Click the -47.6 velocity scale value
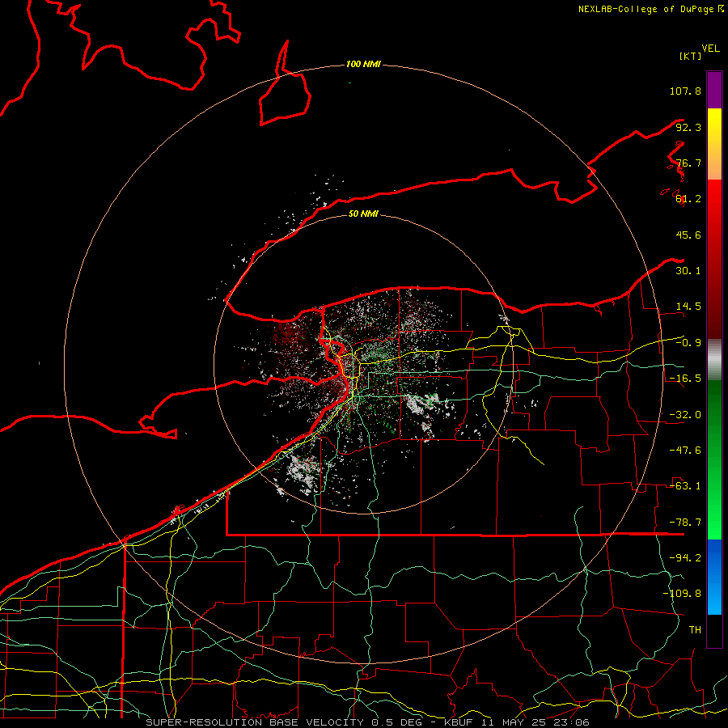The image size is (728, 728). [685, 451]
